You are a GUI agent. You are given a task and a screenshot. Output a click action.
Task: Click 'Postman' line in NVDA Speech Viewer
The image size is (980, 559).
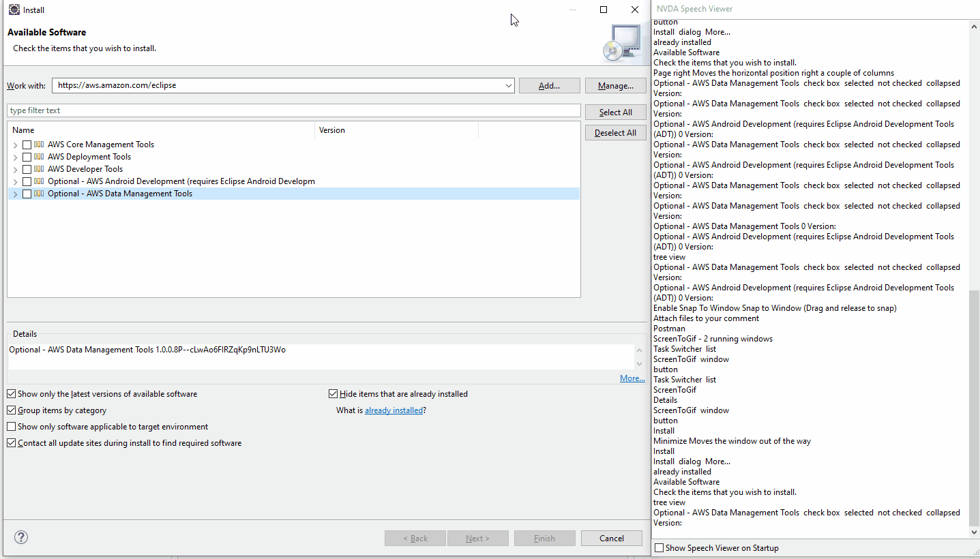coord(669,329)
